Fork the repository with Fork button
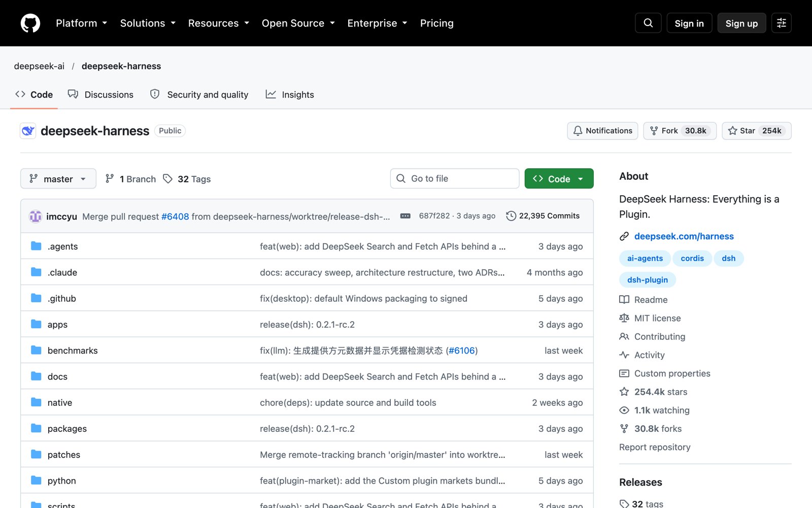This screenshot has height=508, width=812. pyautogui.click(x=680, y=131)
